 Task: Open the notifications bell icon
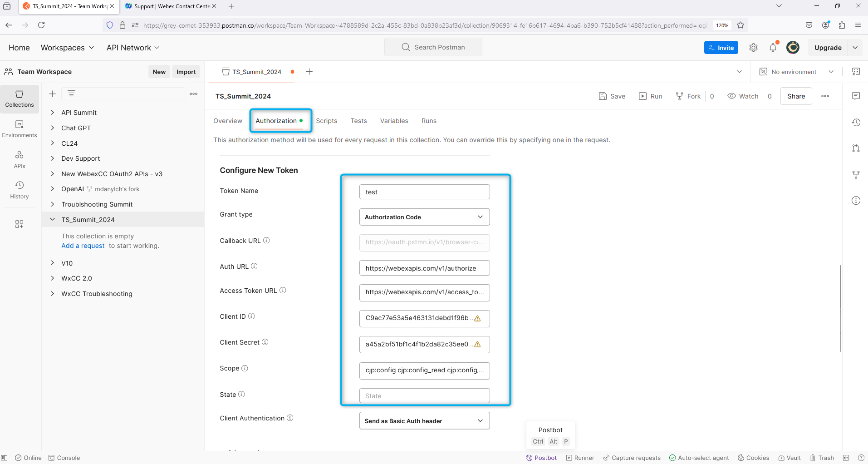click(x=773, y=48)
